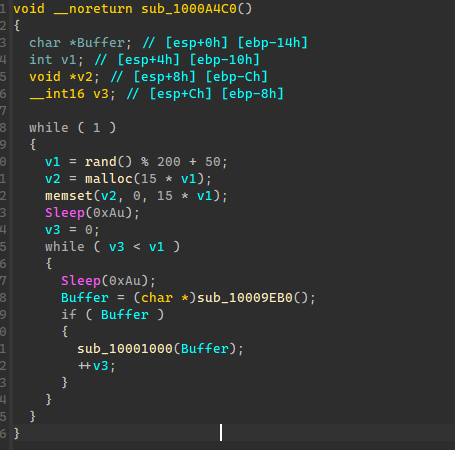Screen dimensions: 455x450
Task: Click the malloc function name
Action: point(109,179)
